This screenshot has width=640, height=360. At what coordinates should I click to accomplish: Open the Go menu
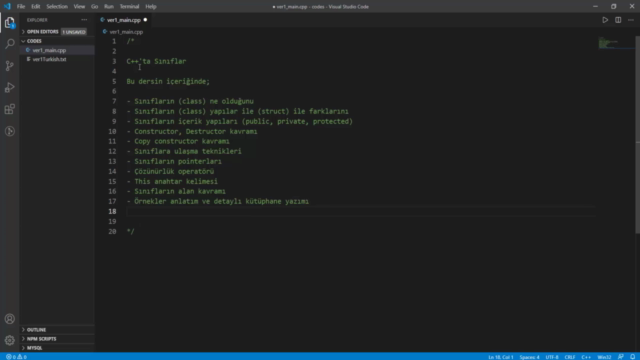click(94, 7)
